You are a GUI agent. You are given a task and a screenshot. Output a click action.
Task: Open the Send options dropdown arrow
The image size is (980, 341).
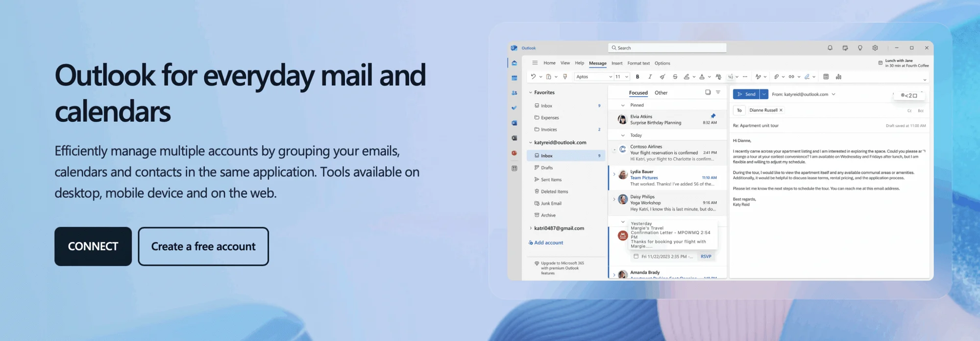click(764, 94)
